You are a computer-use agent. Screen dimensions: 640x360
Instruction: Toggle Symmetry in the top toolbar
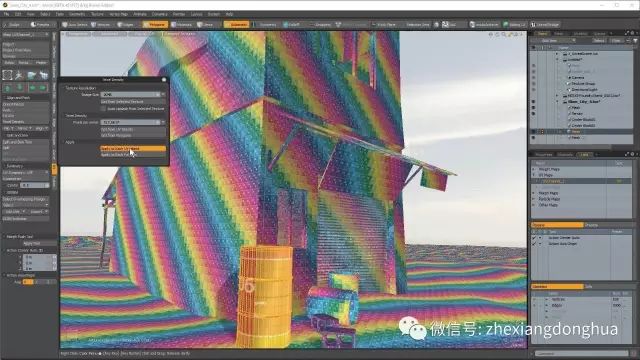(x=265, y=24)
